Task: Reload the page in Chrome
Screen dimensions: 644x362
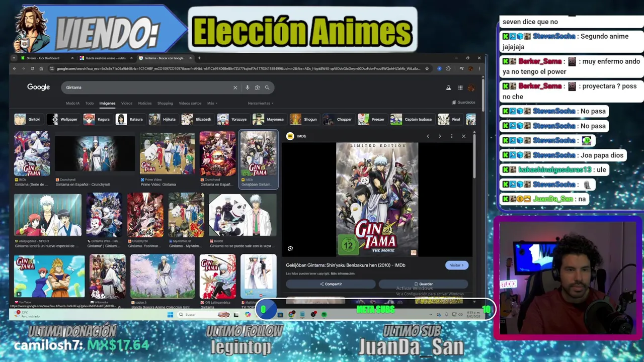Action: pos(32,68)
